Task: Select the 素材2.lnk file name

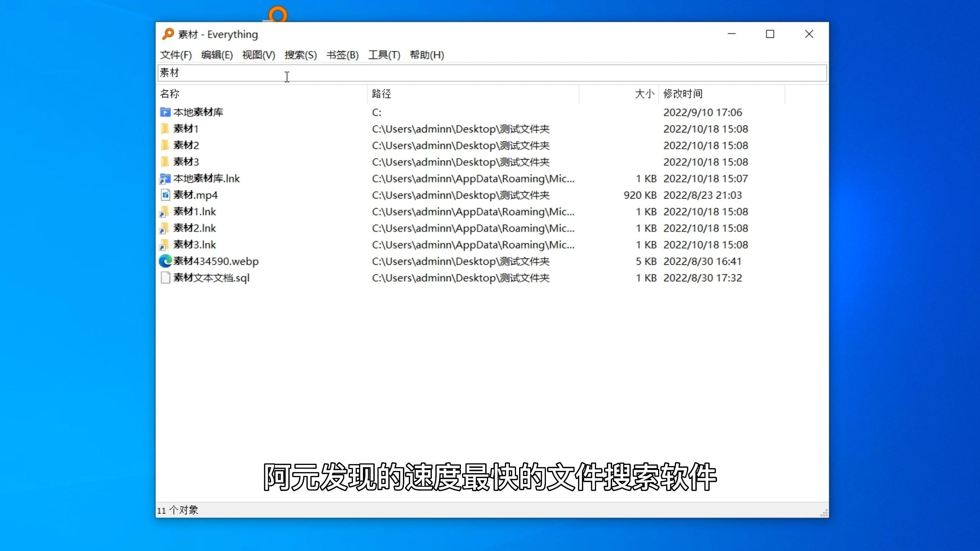Action: tap(194, 228)
